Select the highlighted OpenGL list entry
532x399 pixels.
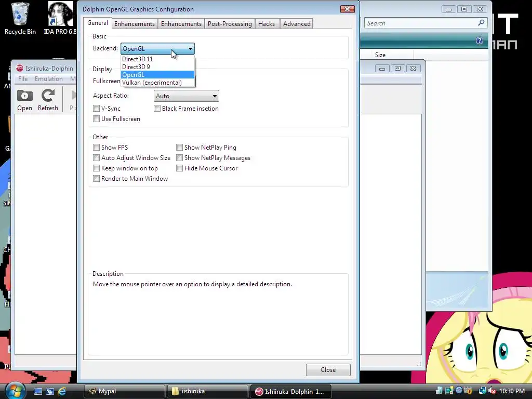(158, 75)
